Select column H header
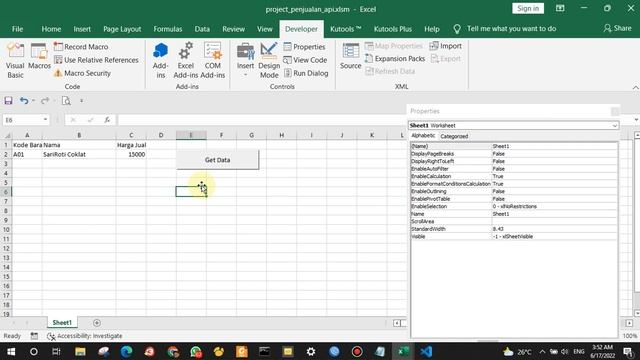 coord(281,135)
